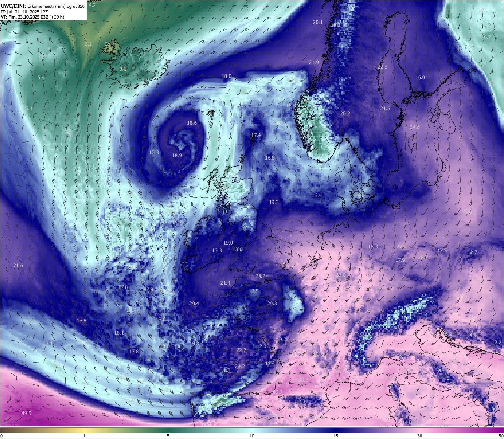Click the 16.0 value on the map
Screen dimensions: 504x439
pyautogui.click(x=421, y=78)
